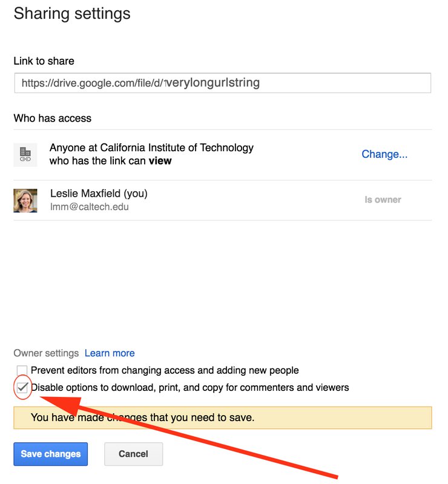Open the Change... link for access level
Image resolution: width=448 pixels, height=484 pixels.
384,154
